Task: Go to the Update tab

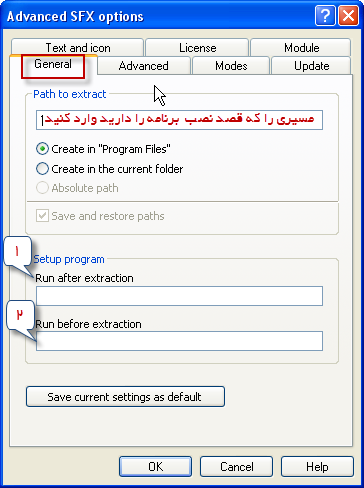Action: 311,66
